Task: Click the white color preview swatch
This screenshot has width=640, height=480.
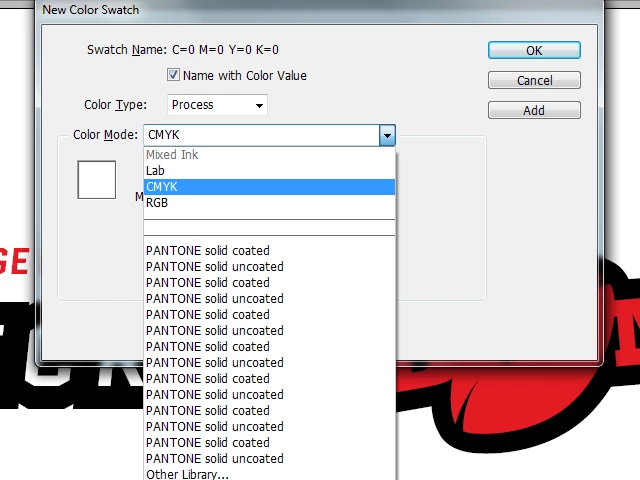Action: [97, 180]
